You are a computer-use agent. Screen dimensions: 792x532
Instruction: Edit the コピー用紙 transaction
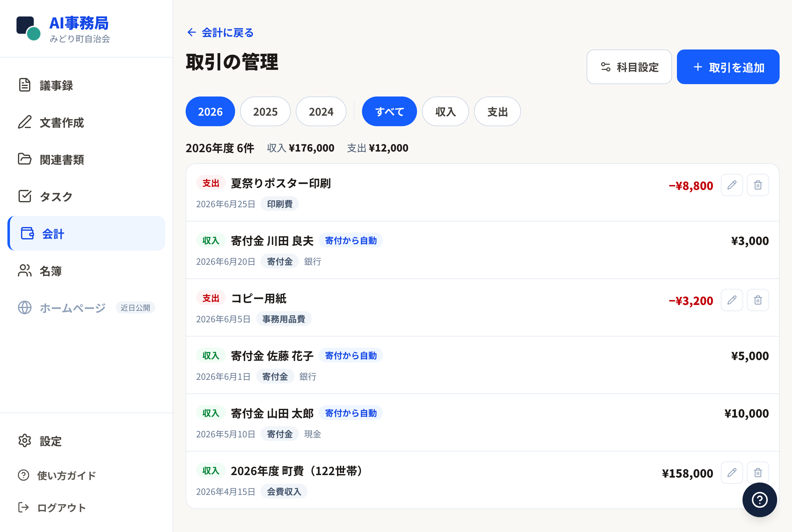732,300
